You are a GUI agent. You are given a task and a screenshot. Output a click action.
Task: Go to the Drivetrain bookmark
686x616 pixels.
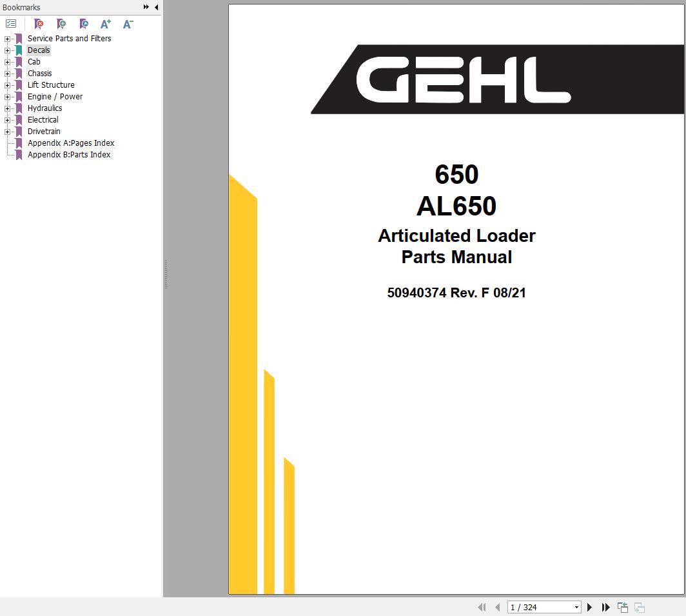click(x=44, y=132)
